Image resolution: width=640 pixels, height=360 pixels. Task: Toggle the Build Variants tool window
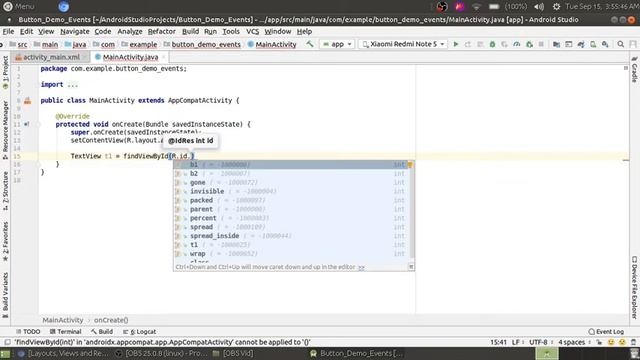pos(5,295)
